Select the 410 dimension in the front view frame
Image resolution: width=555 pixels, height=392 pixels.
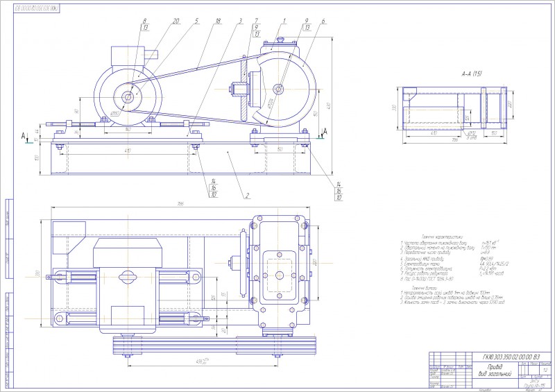[128, 151]
